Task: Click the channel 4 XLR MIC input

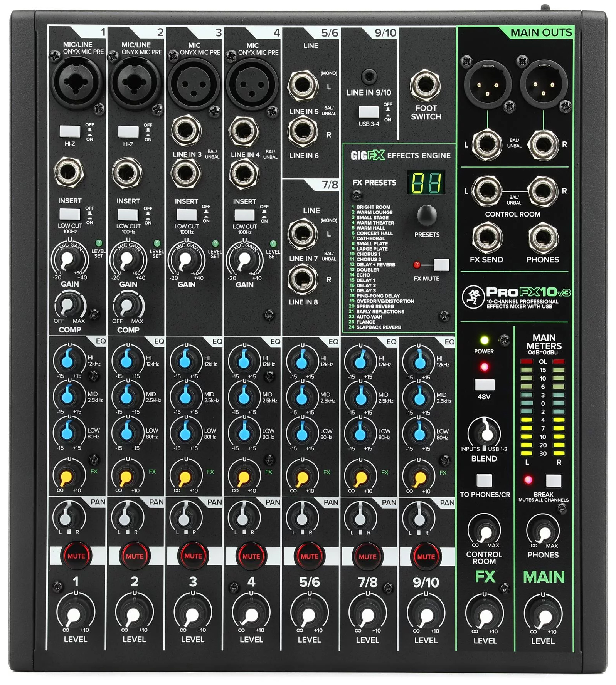Action: pyautogui.click(x=252, y=84)
